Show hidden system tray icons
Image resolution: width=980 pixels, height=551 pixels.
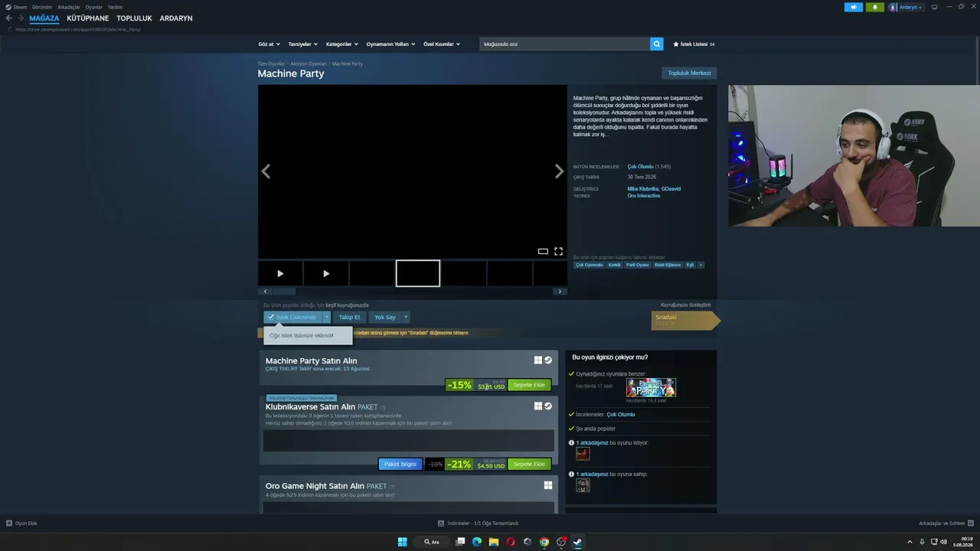pos(910,542)
